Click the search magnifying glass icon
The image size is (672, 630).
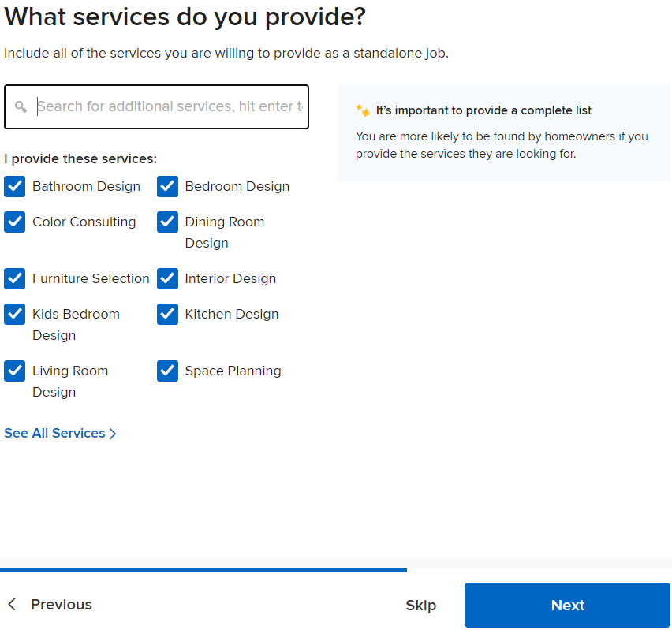(21, 106)
